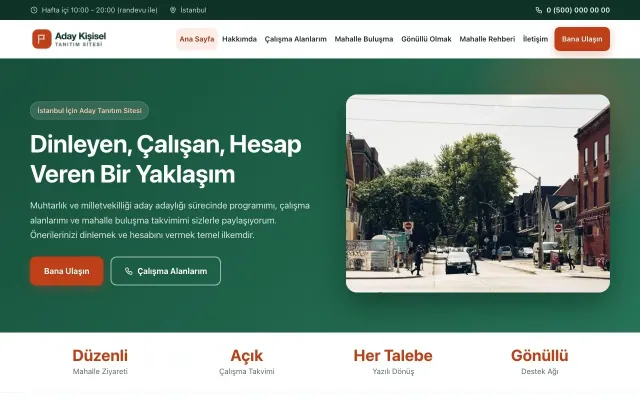Click the 'Dinleyen, Çalışan, Hesap Veren' headline
This screenshot has height=400, width=640.
click(x=166, y=159)
